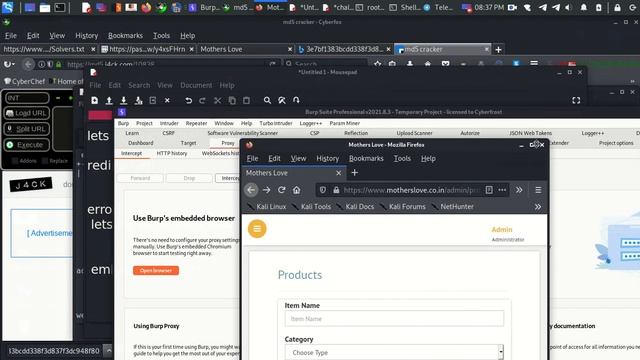Screen dimensions: 640x360
Task: Go back in the Mothers Love Firefox window
Action: [251, 190]
